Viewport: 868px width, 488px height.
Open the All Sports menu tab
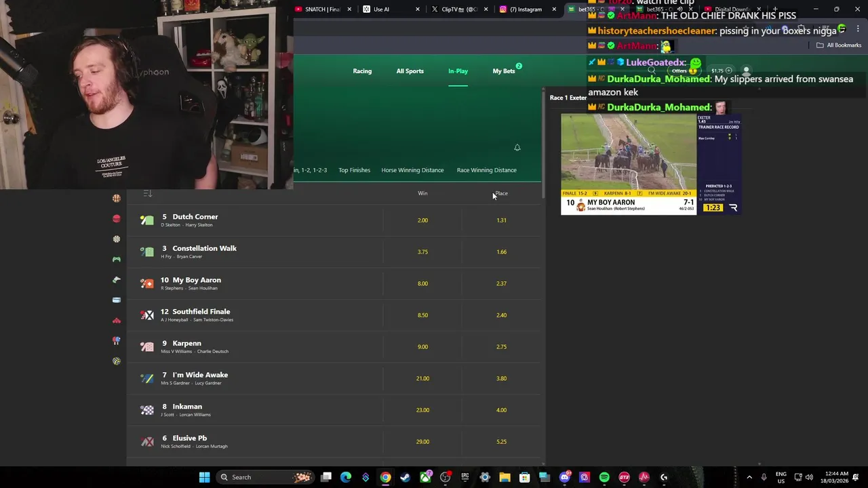410,71
